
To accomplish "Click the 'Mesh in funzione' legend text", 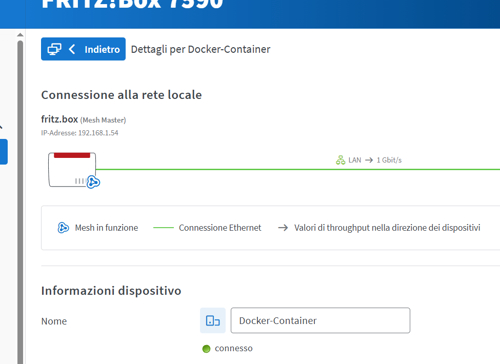I will (106, 228).
